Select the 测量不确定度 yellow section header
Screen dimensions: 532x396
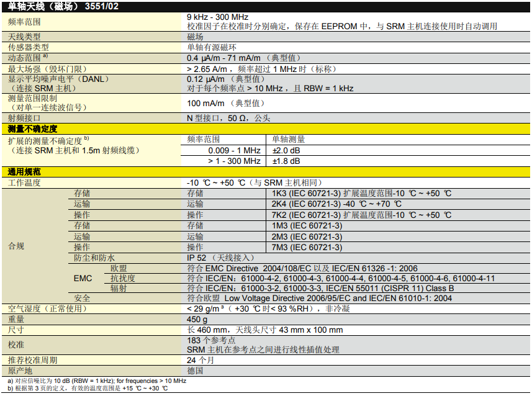click(32, 129)
